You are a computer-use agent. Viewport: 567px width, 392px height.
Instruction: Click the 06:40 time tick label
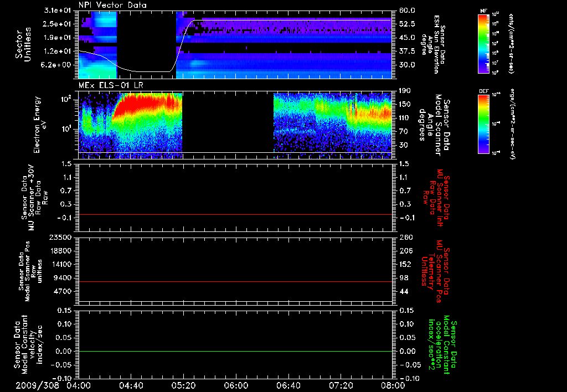(x=288, y=385)
